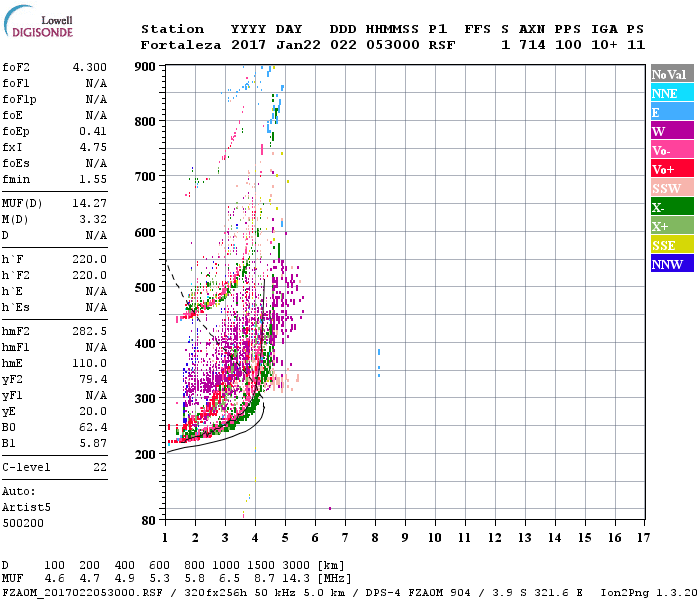Click the foF1 N/A value
The width and height of the screenshot is (700, 600).
[x=96, y=83]
